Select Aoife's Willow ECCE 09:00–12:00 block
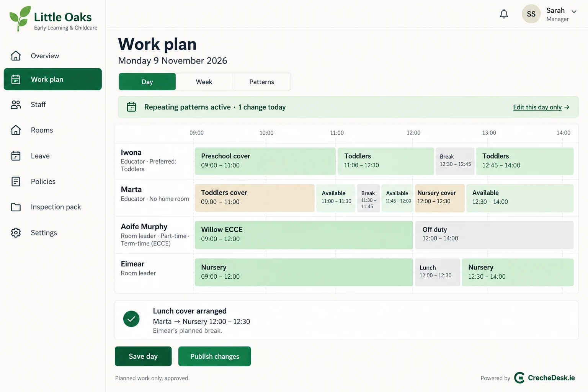The height and width of the screenshot is (392, 588). [304, 235]
